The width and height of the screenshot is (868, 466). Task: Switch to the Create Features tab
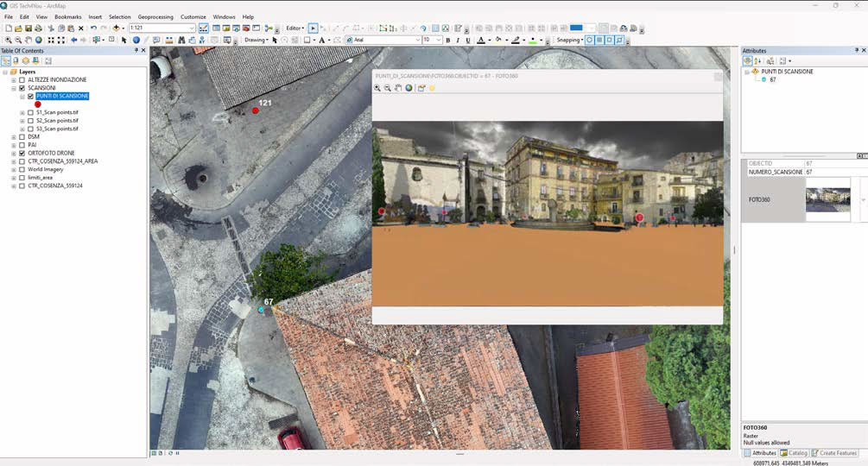tap(834, 453)
